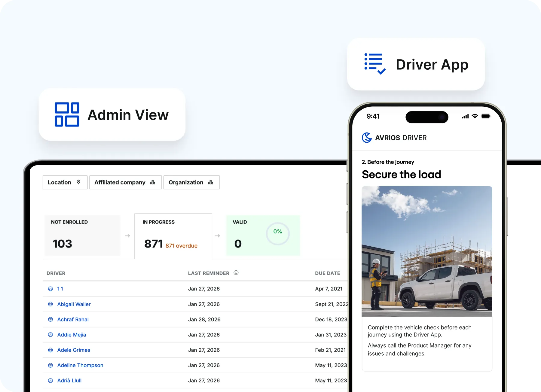Click the 871 overdue label

coord(182,246)
